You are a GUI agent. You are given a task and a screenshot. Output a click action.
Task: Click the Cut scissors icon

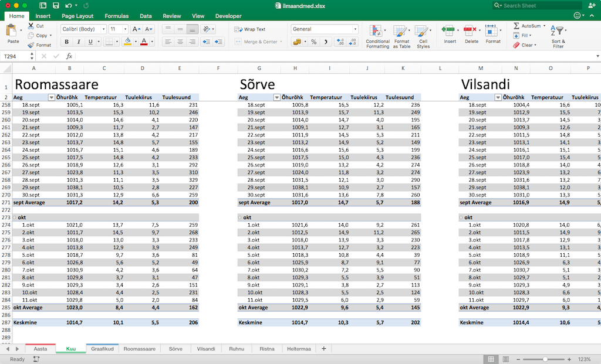(x=31, y=26)
